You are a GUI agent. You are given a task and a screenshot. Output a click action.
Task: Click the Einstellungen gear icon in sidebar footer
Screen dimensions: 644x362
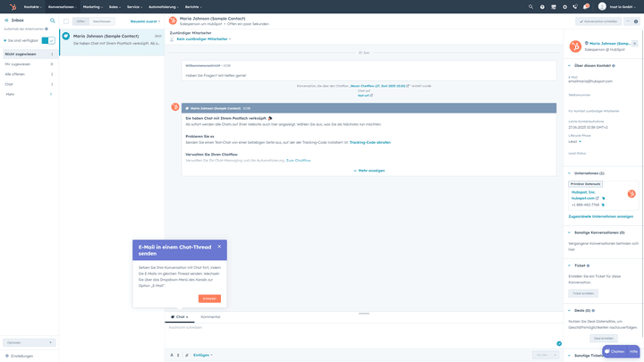point(7,356)
